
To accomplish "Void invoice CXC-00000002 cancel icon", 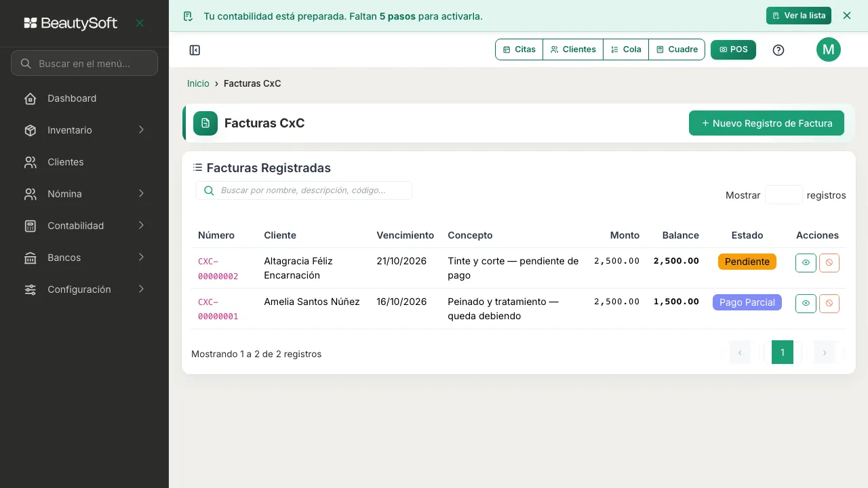I will 829,262.
